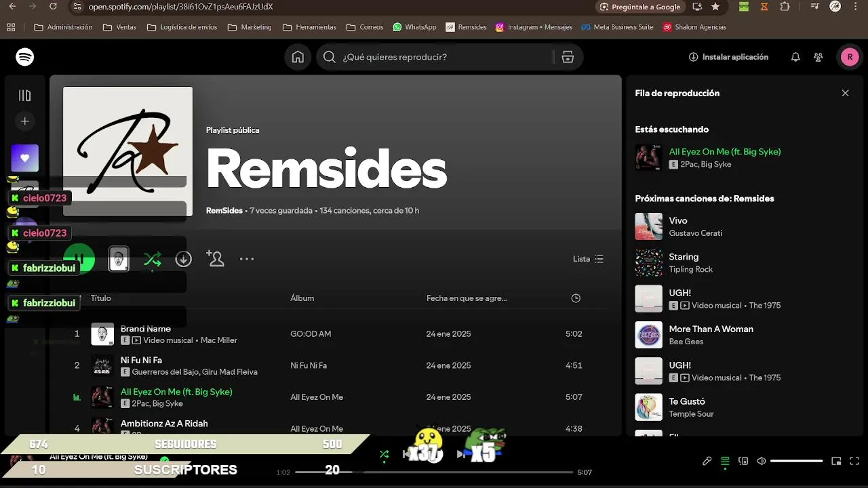Screen dimensions: 868x488
Task: Toggle shuffle in bottom player bar
Action: (384, 454)
